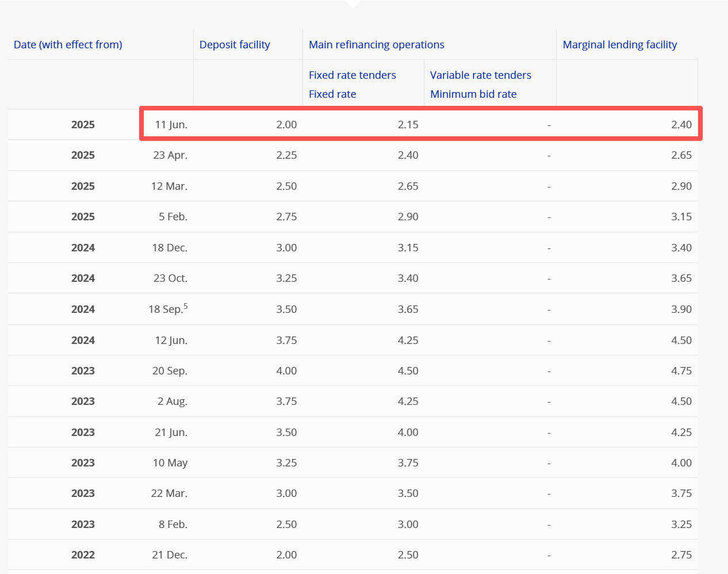Select the 'Main refinancing operations' header
This screenshot has height=574, width=728.
[x=376, y=45]
